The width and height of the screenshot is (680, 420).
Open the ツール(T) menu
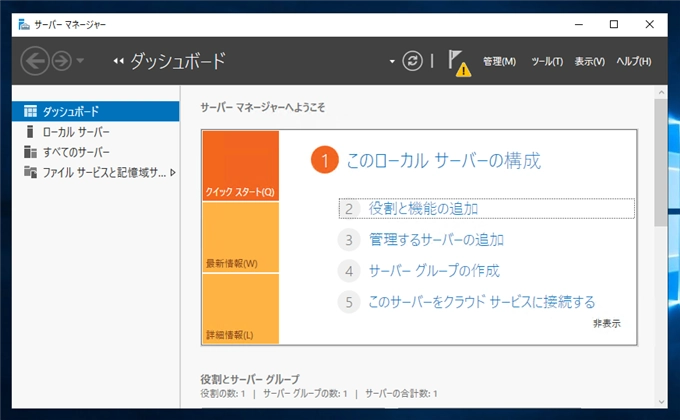(x=547, y=62)
